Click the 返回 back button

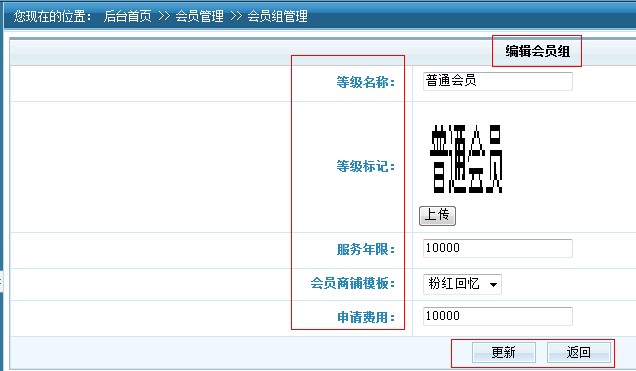(578, 352)
